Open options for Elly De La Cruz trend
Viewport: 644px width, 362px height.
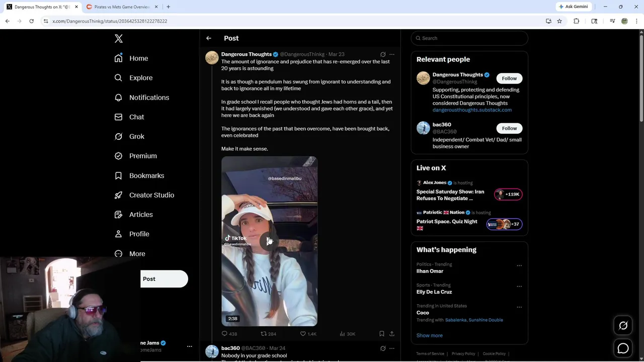(519, 287)
